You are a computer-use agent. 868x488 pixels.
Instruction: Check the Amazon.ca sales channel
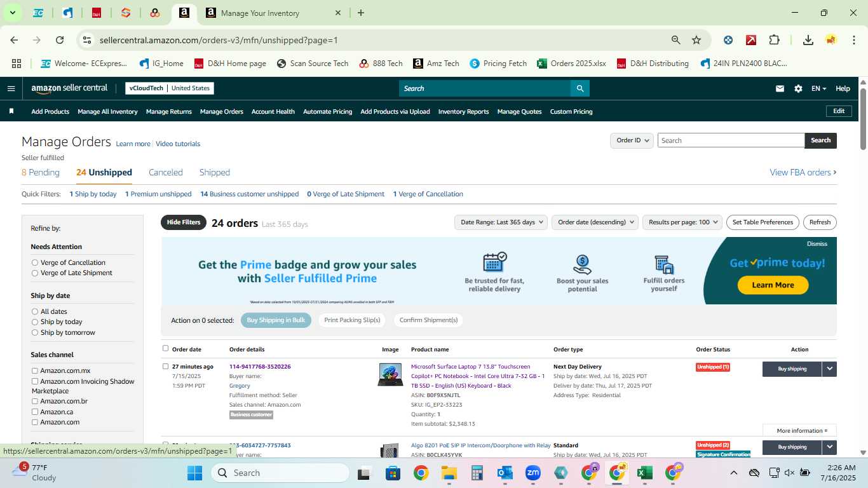click(x=35, y=412)
